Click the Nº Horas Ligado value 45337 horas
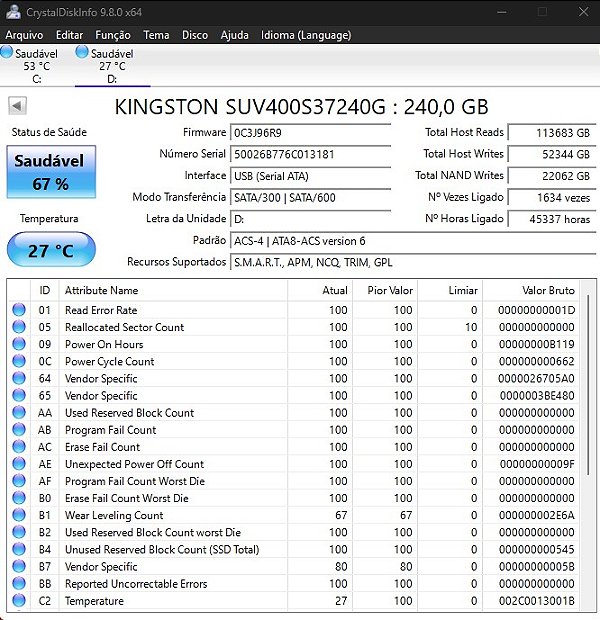 [552, 219]
